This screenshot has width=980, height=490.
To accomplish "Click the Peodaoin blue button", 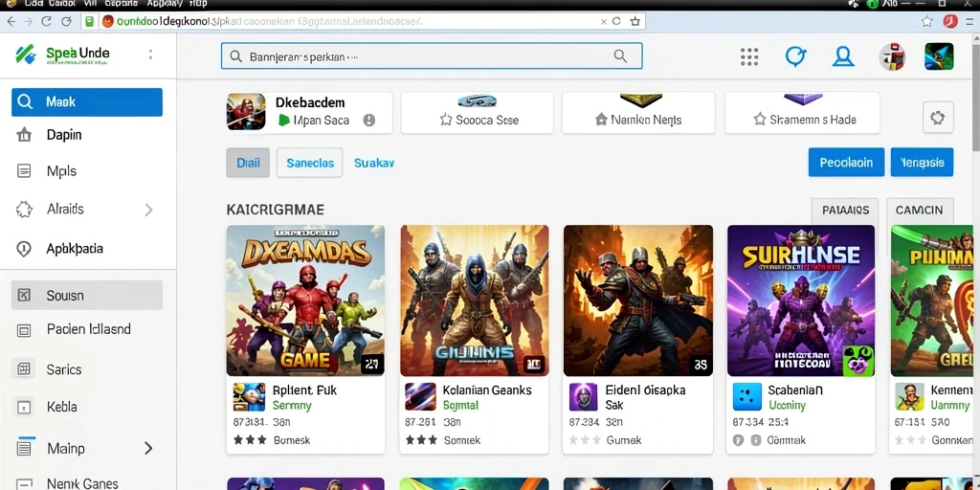I will (846, 162).
